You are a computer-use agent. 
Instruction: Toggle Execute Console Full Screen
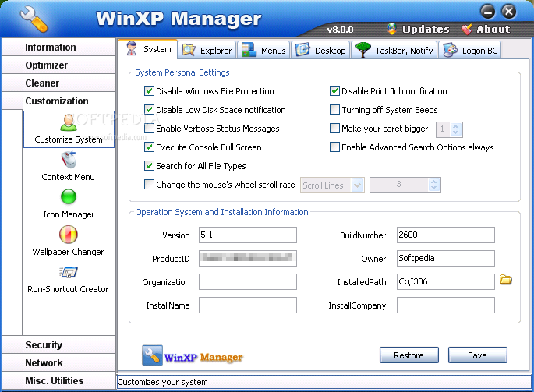click(x=149, y=147)
